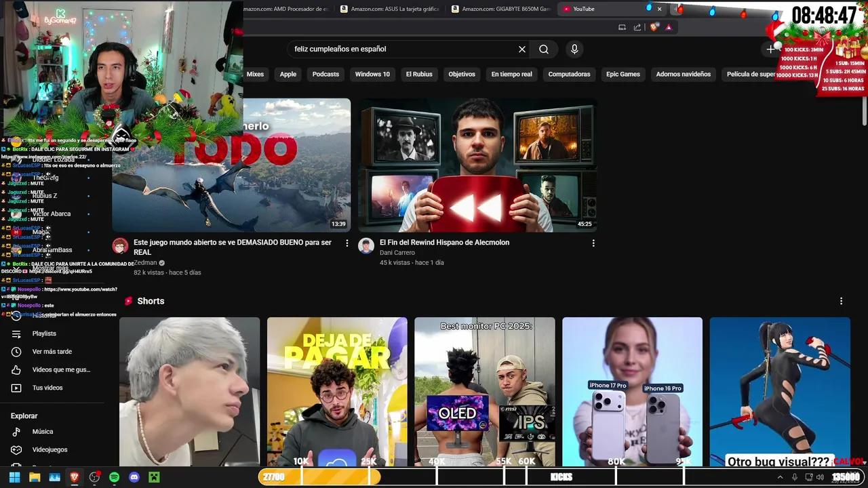Open Minecraft from the taskbar
Viewport: 868px width, 488px height.
coord(154,477)
